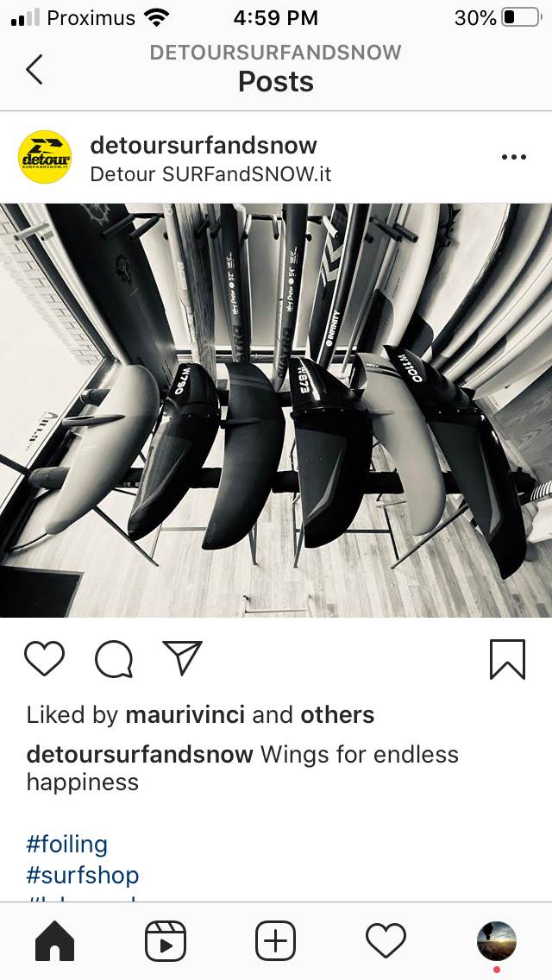Open your profile from the avatar tab
Viewport: 552px width, 980px height.
coord(496,940)
